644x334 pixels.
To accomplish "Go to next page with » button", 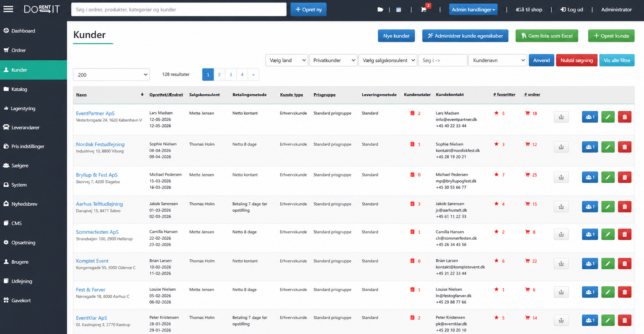I will coord(253,75).
